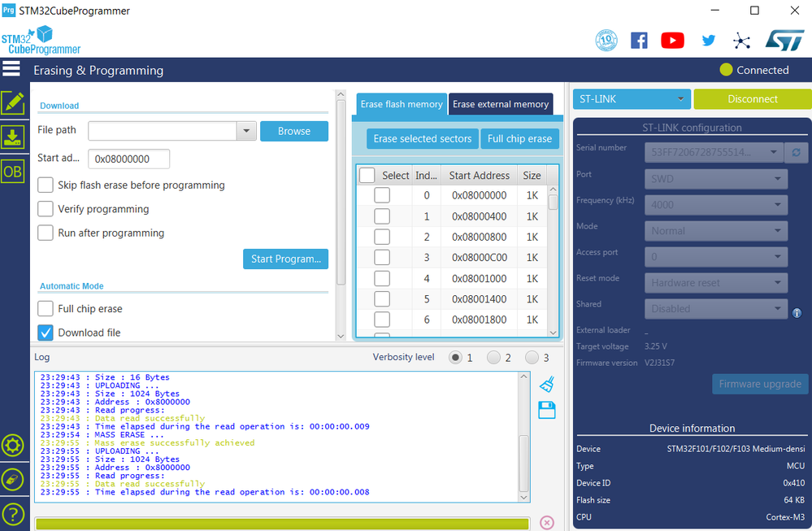The width and height of the screenshot is (812, 531).
Task: Open the Serial number dropdown
Action: point(713,152)
